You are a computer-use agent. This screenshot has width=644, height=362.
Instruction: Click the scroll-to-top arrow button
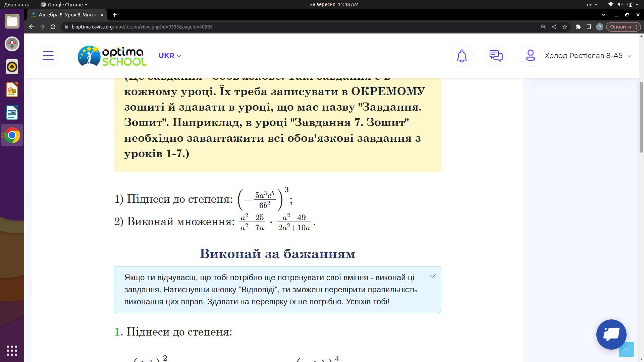626,350
